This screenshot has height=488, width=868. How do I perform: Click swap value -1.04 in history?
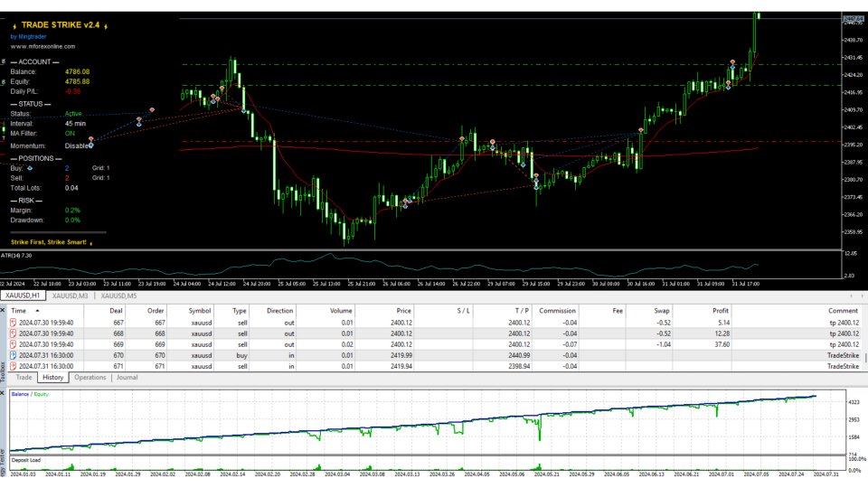tap(662, 344)
